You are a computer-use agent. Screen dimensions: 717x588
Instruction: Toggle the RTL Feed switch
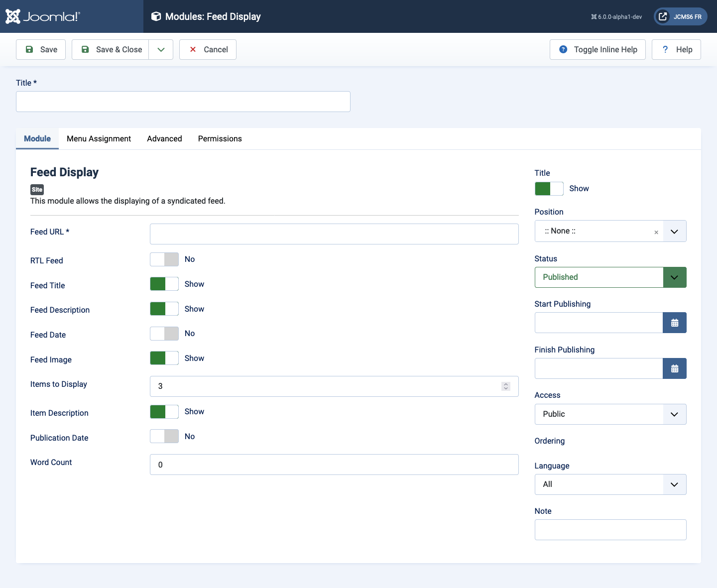tap(164, 259)
